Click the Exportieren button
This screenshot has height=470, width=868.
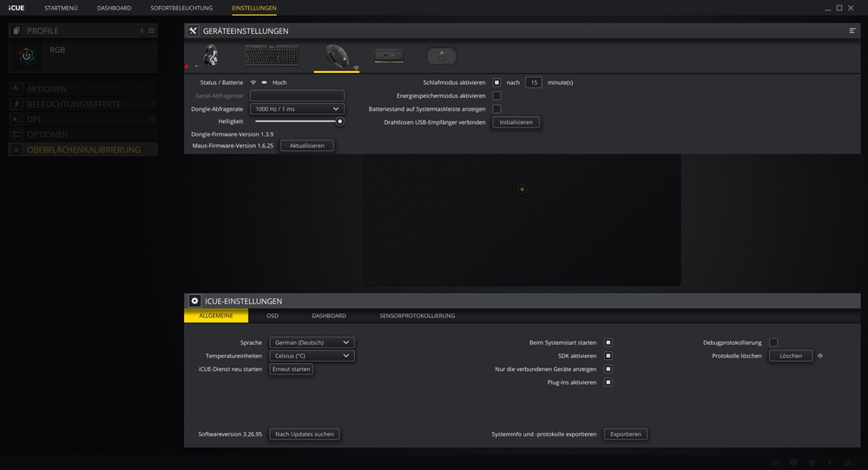coord(626,434)
